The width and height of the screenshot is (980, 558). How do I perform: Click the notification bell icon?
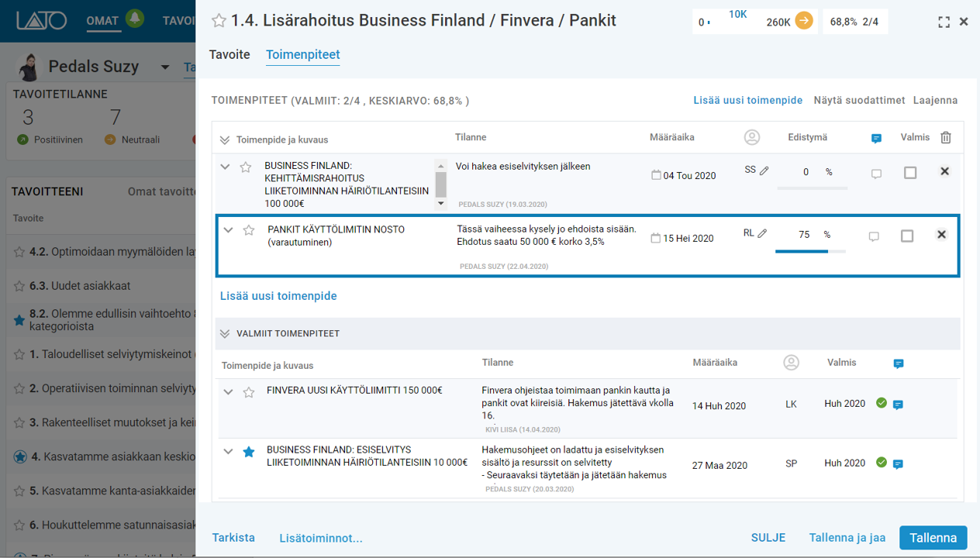pos(136,18)
